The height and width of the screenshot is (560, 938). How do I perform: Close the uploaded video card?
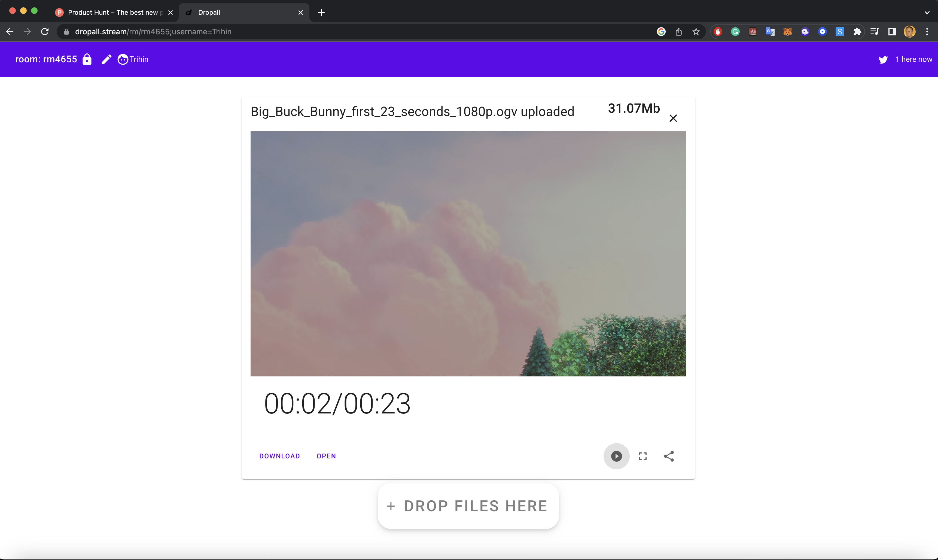click(673, 118)
